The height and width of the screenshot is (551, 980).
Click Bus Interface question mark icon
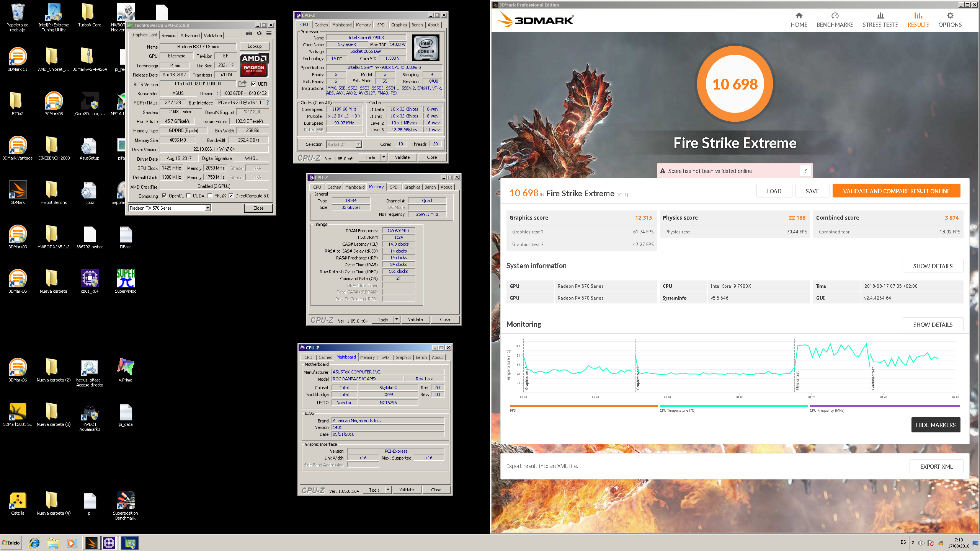click(x=268, y=103)
